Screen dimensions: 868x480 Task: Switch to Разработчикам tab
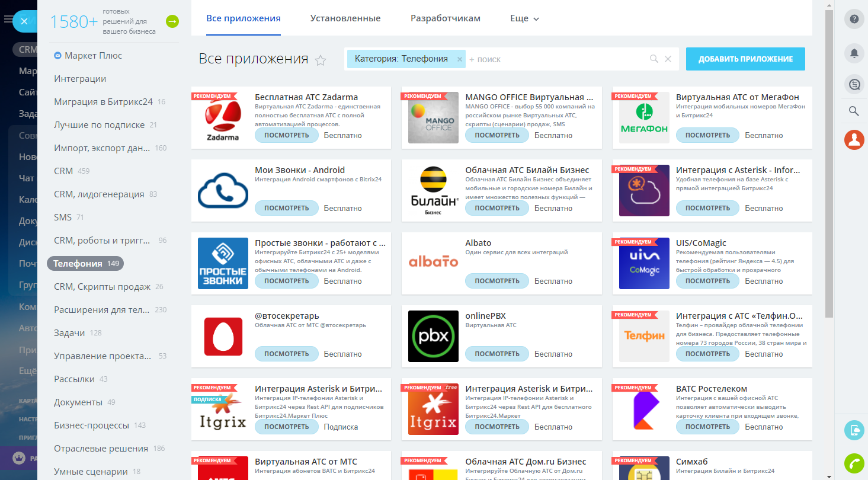[x=446, y=18]
